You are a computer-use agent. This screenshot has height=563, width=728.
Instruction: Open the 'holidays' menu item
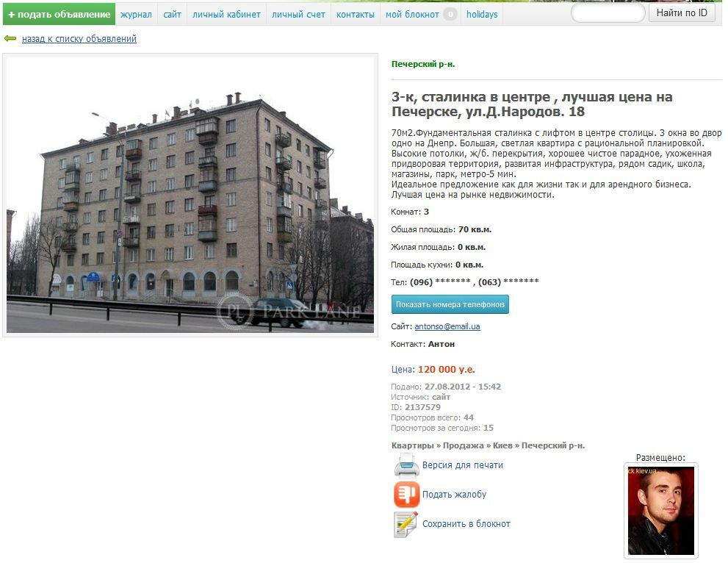coord(482,15)
